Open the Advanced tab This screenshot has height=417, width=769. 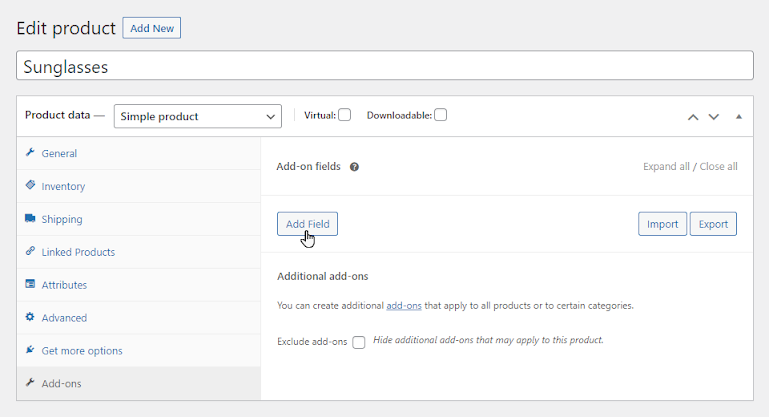click(139, 317)
